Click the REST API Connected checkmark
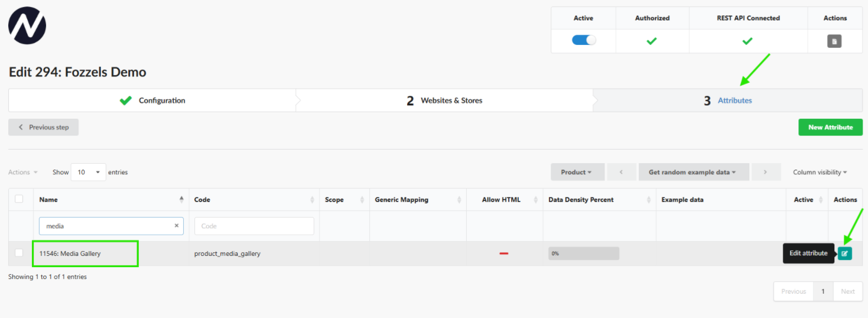The height and width of the screenshot is (318, 868). (x=747, y=41)
